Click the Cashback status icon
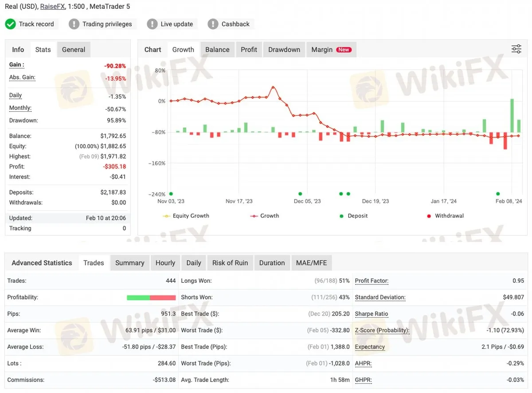 click(213, 24)
